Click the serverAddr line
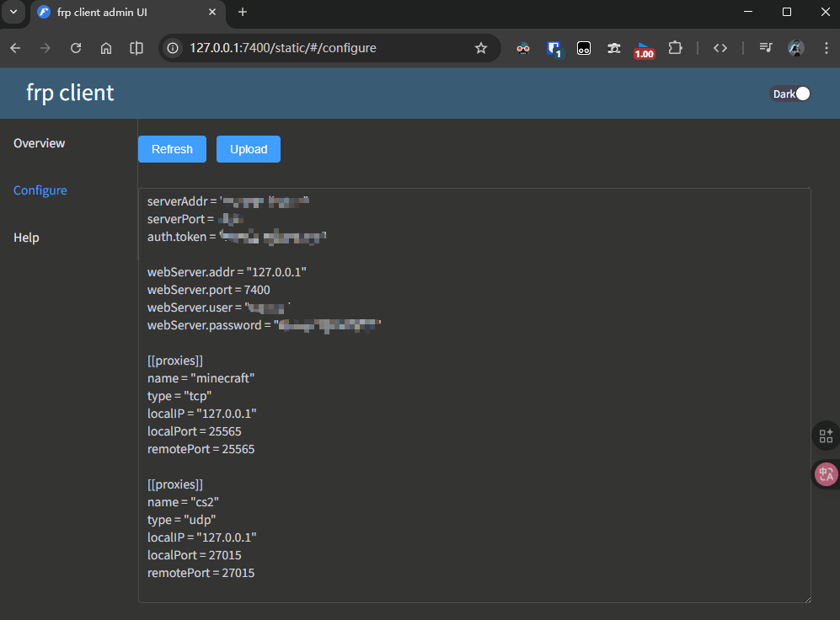The height and width of the screenshot is (620, 840). (229, 201)
